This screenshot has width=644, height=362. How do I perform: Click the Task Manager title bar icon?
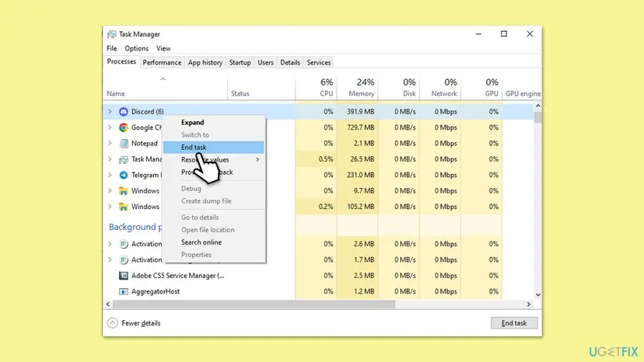(x=111, y=34)
